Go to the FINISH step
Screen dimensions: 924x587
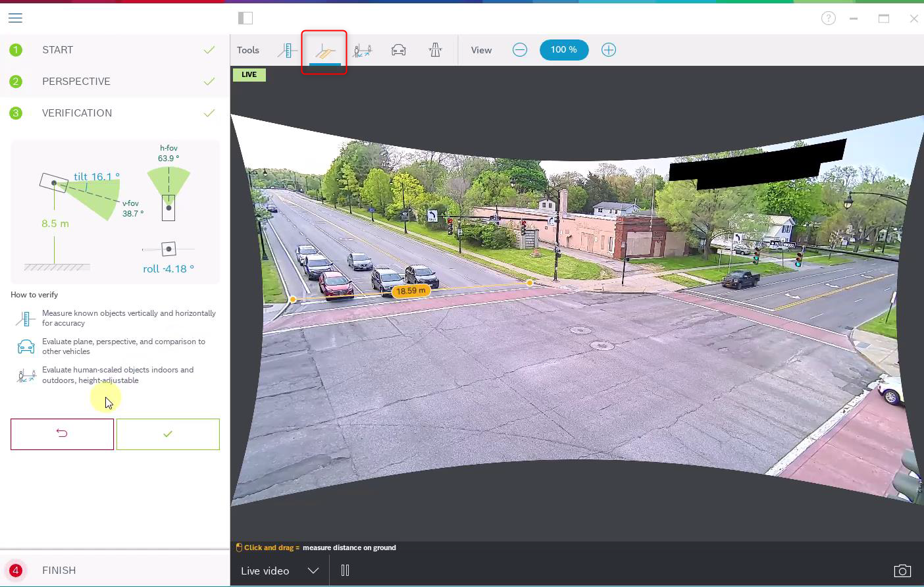59,571
